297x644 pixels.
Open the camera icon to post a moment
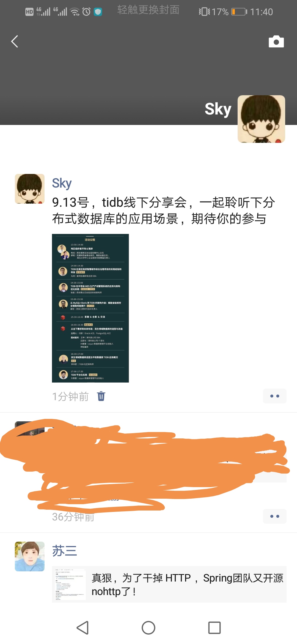tap(276, 42)
